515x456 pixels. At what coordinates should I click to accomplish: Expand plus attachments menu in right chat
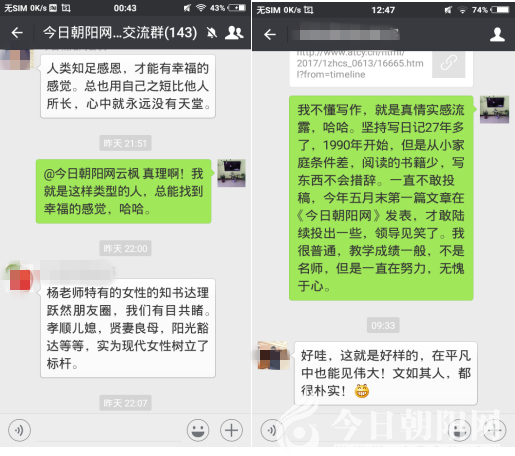495,430
